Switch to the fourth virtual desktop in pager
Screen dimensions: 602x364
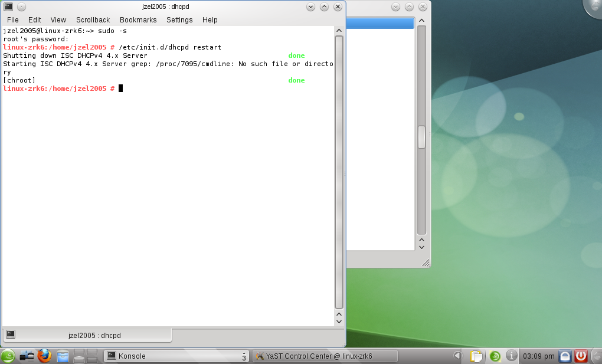click(92, 360)
